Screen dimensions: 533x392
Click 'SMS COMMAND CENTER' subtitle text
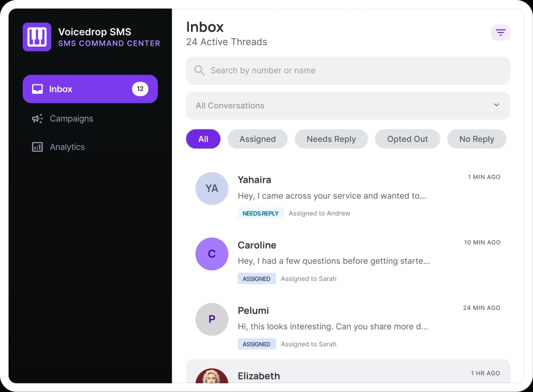[x=109, y=43]
